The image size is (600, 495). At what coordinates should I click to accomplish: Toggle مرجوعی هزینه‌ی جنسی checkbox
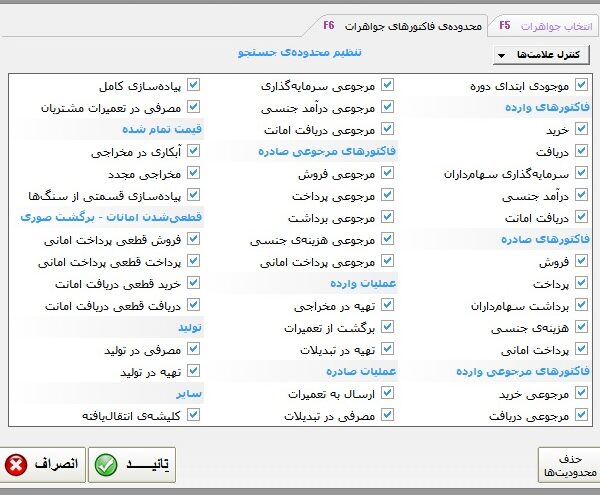[x=387, y=239]
